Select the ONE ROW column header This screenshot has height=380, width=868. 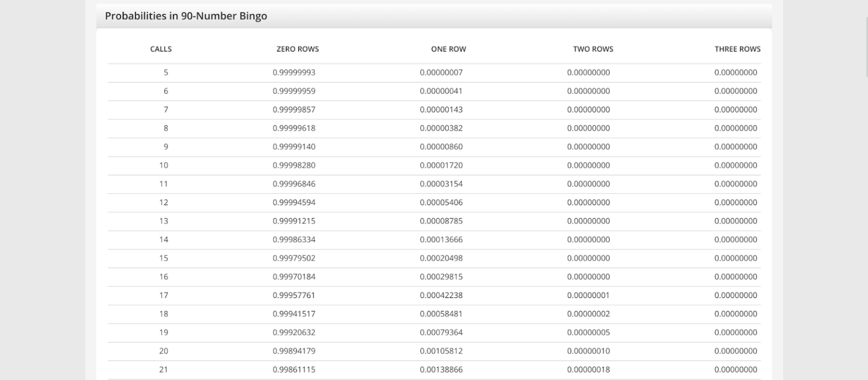coord(448,49)
